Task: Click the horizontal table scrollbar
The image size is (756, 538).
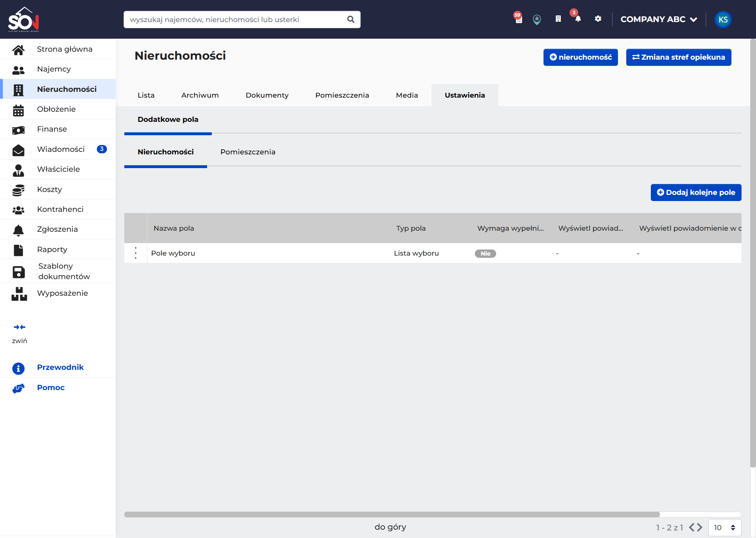Action: pos(392,514)
